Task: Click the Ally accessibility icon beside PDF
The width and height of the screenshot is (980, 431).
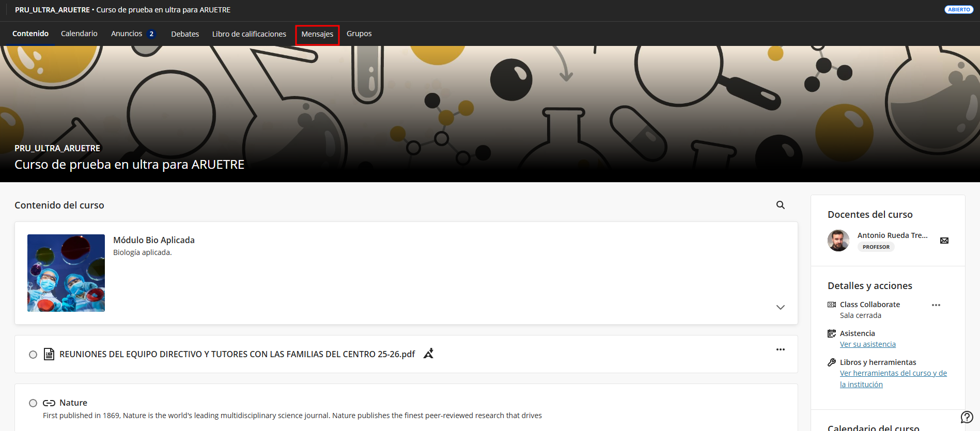Action: [x=428, y=354]
